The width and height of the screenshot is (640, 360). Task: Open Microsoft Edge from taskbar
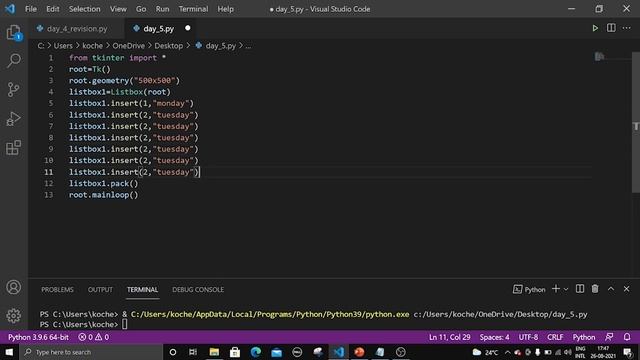point(256,352)
